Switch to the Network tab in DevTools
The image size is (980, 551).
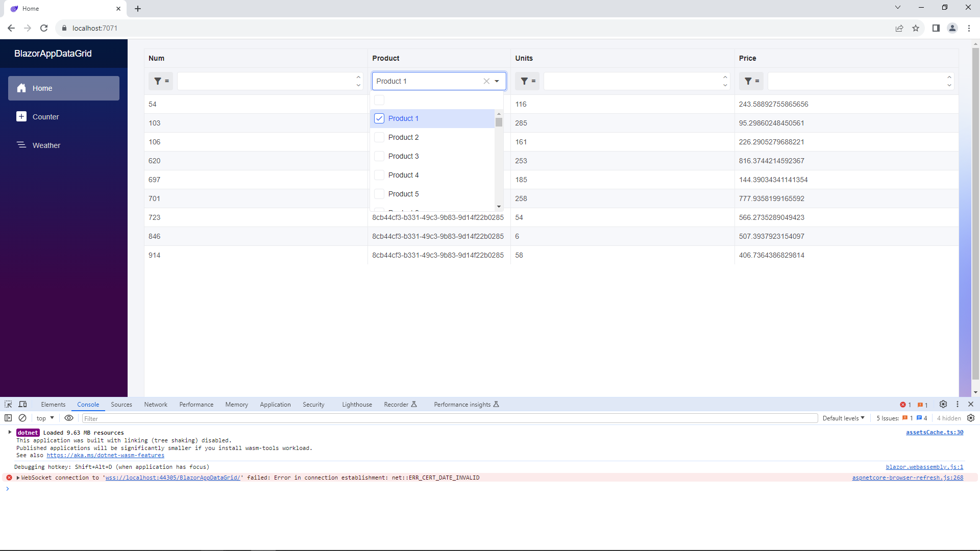click(156, 405)
